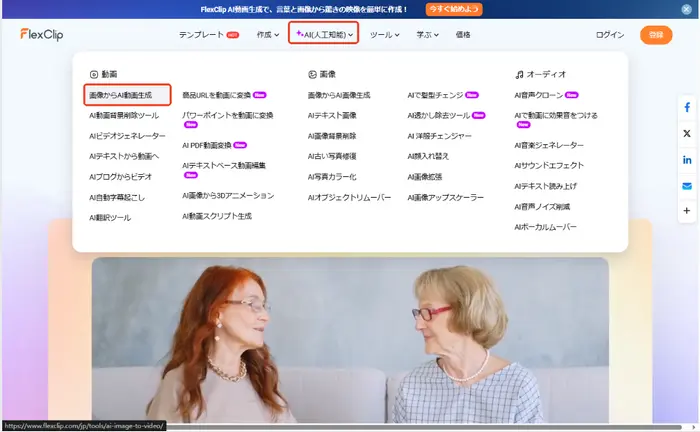
Task: Open AI画像背景削除
Action: point(332,136)
